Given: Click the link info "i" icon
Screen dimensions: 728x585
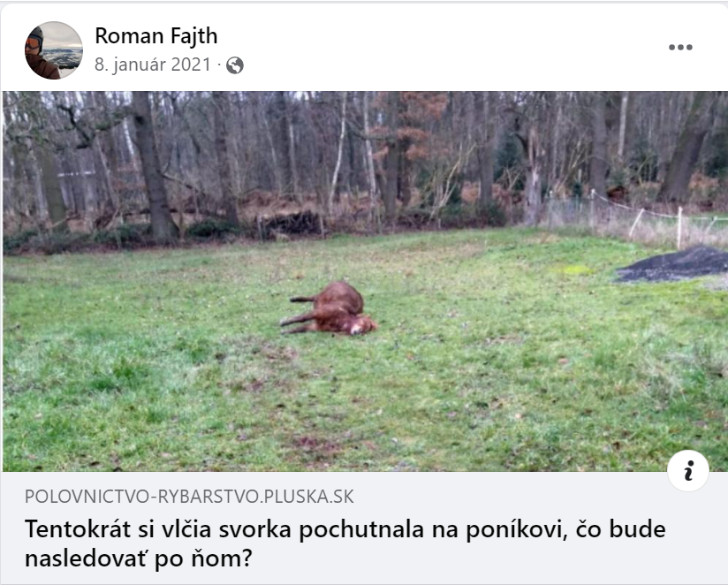Looking at the screenshot, I should click(687, 470).
